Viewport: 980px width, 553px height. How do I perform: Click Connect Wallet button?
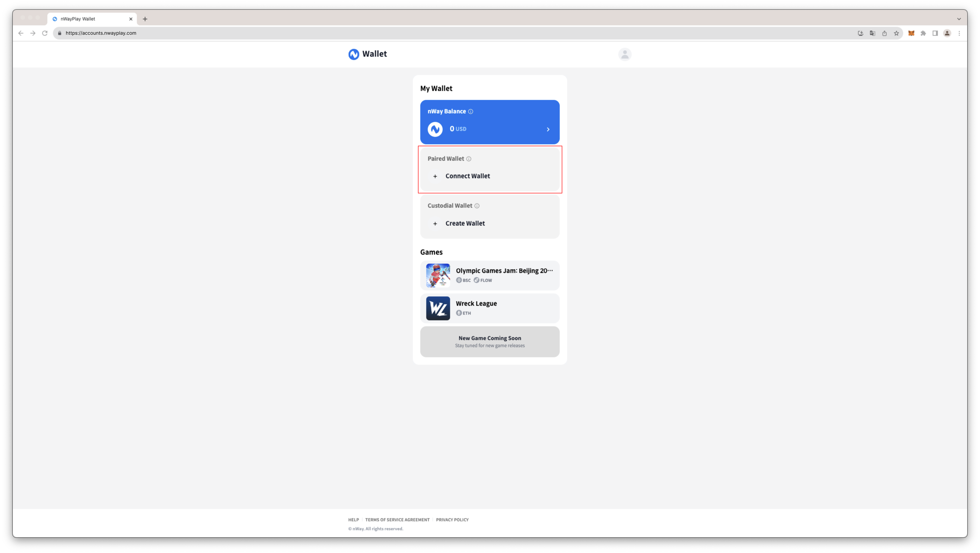click(x=468, y=176)
